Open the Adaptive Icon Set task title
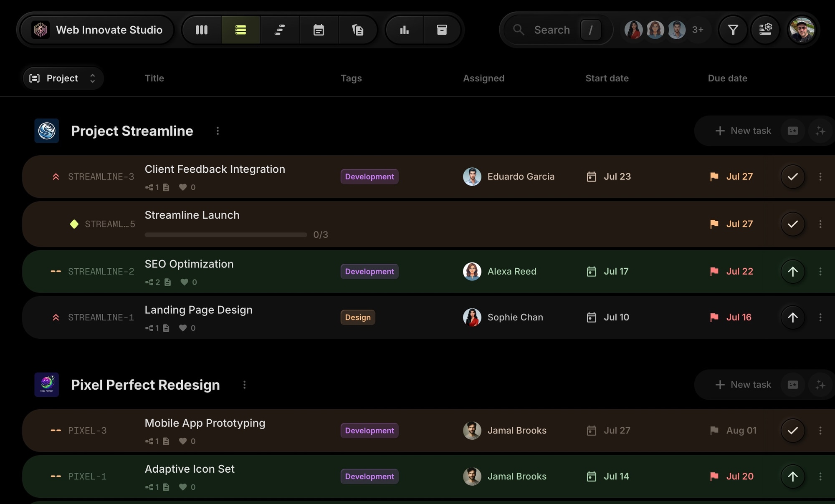Viewport: 835px width, 504px height. (x=190, y=469)
